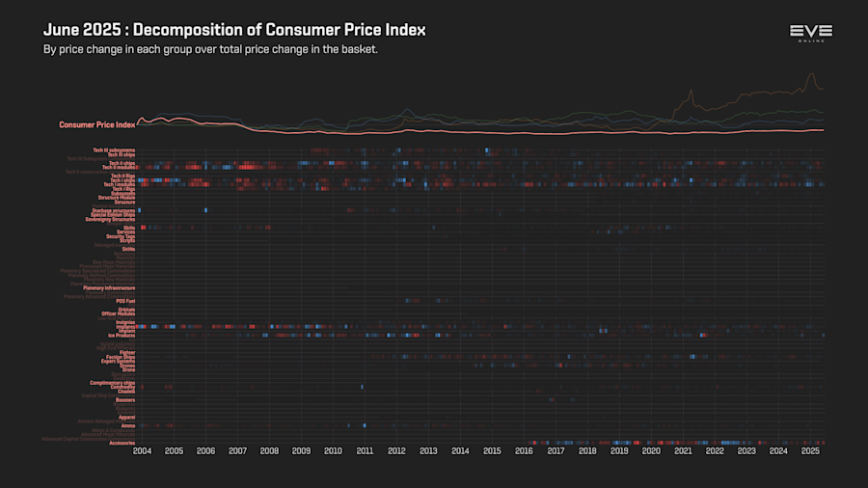Click the Boosters row label
Image resolution: width=868 pixels, height=488 pixels.
pos(125,400)
